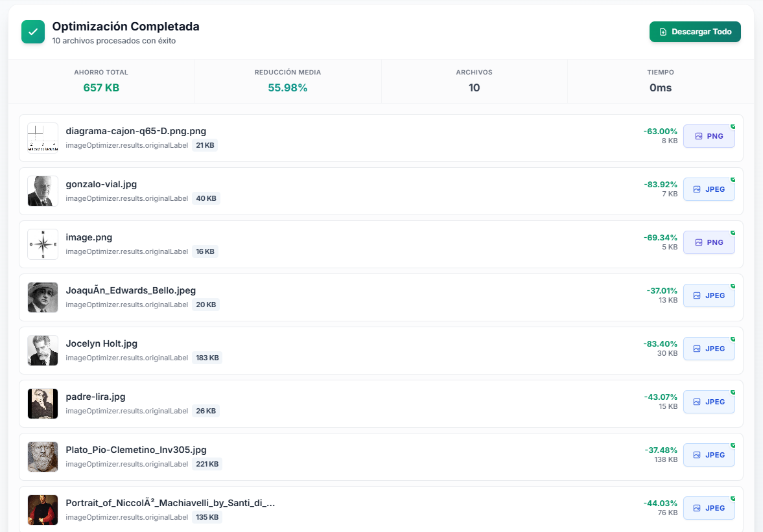Click the compass rose thumbnail
Screen dimensions: 763x532
coord(43,244)
